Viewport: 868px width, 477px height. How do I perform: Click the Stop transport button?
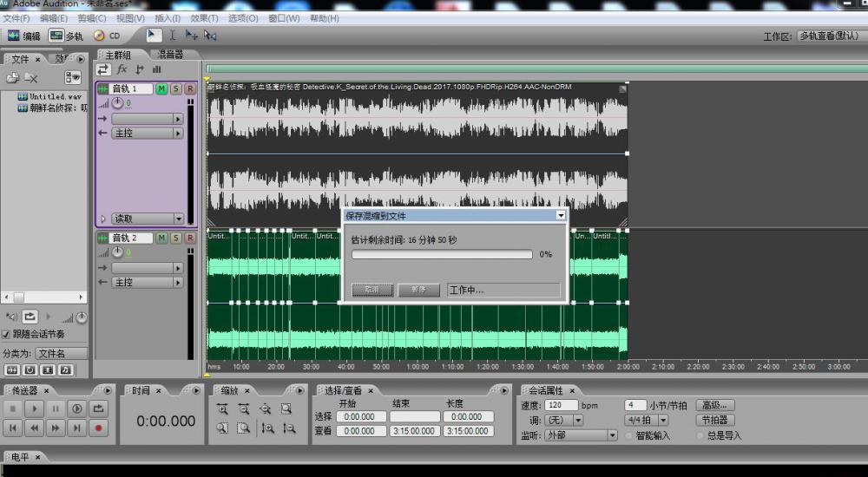[13, 409]
